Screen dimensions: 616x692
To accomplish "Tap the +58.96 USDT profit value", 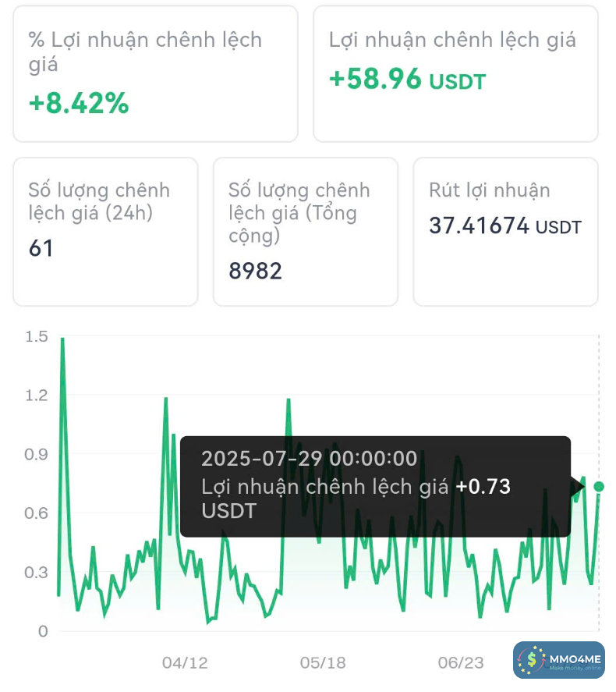I will (x=407, y=79).
